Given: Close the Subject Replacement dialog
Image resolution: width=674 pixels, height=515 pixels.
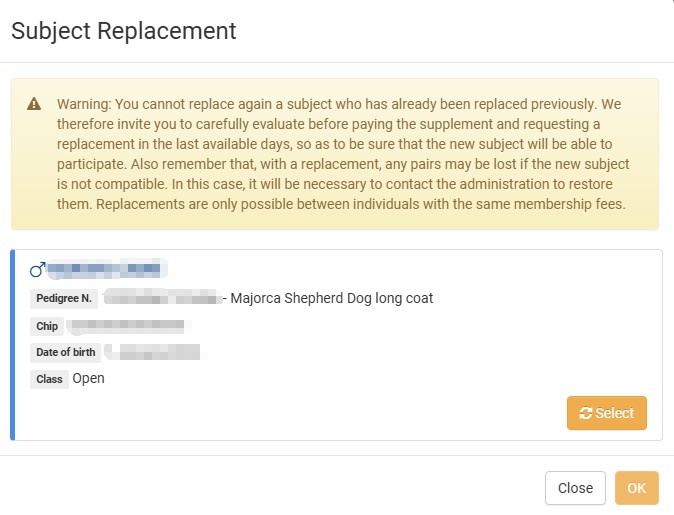Looking at the screenshot, I should click(575, 488).
